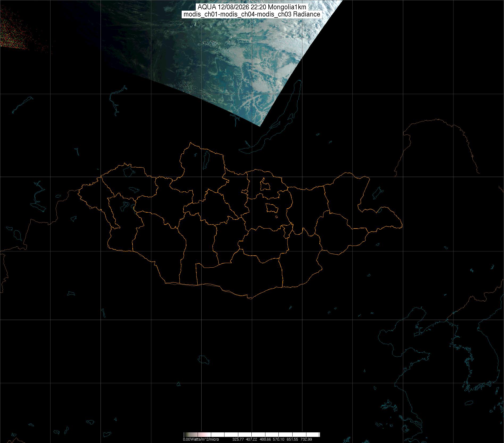Click the 488.66 colorbar value
The image size is (504, 443).
pos(265,439)
